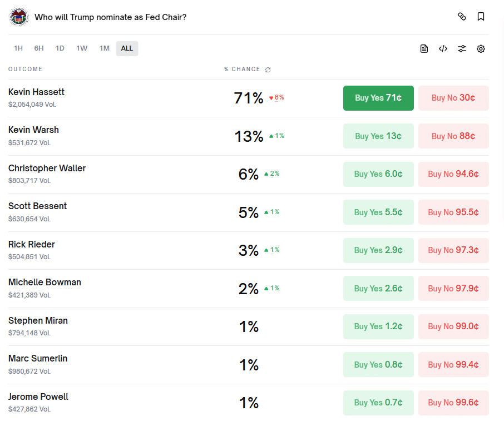Switch to the 1W time range

tap(82, 48)
